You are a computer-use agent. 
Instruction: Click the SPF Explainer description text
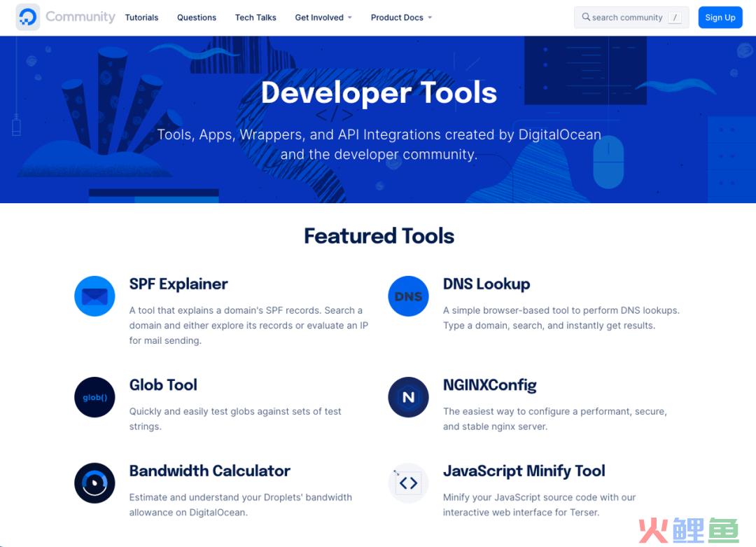[248, 325]
